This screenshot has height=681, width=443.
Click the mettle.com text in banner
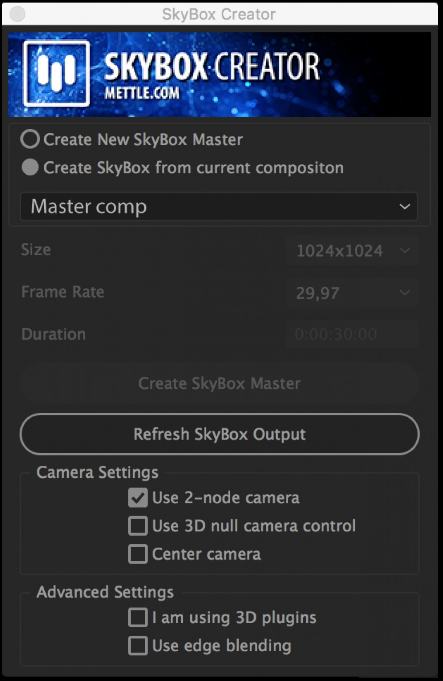(x=142, y=93)
